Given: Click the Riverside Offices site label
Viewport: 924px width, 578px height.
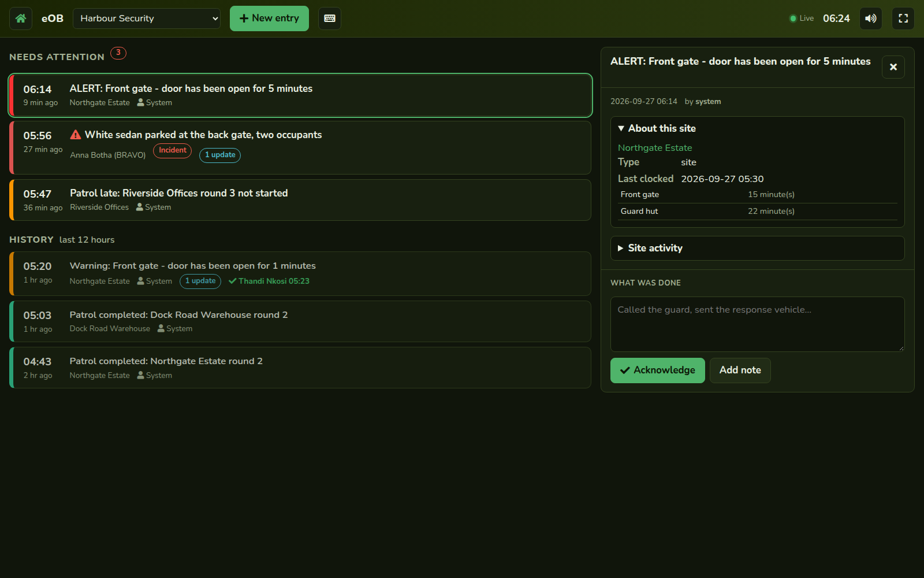Looking at the screenshot, I should pyautogui.click(x=99, y=208).
